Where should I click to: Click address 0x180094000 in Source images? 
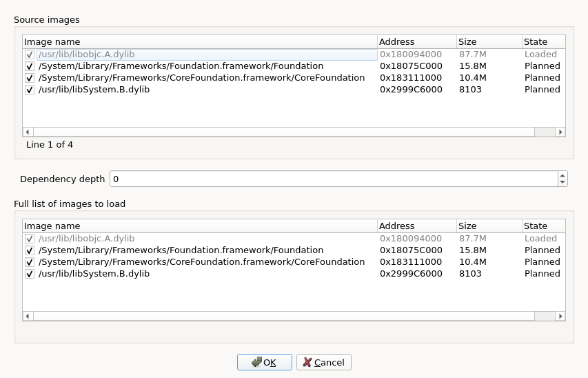pyautogui.click(x=411, y=54)
